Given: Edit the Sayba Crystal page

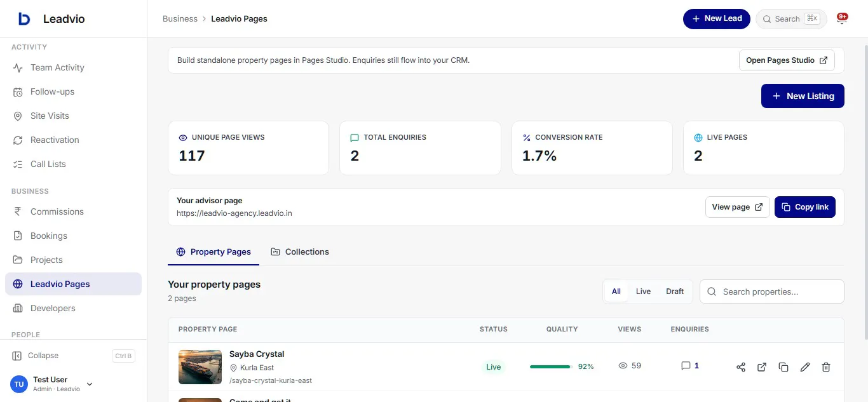Looking at the screenshot, I should coord(805,367).
